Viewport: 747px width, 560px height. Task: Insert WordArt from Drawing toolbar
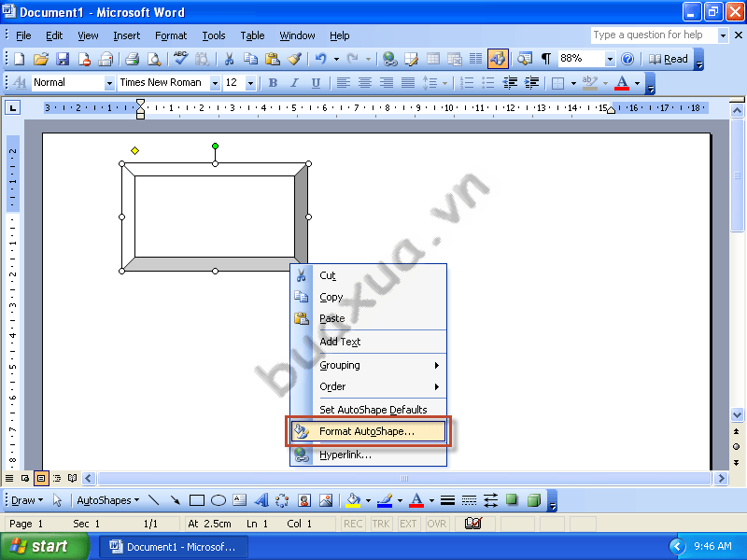tap(261, 500)
